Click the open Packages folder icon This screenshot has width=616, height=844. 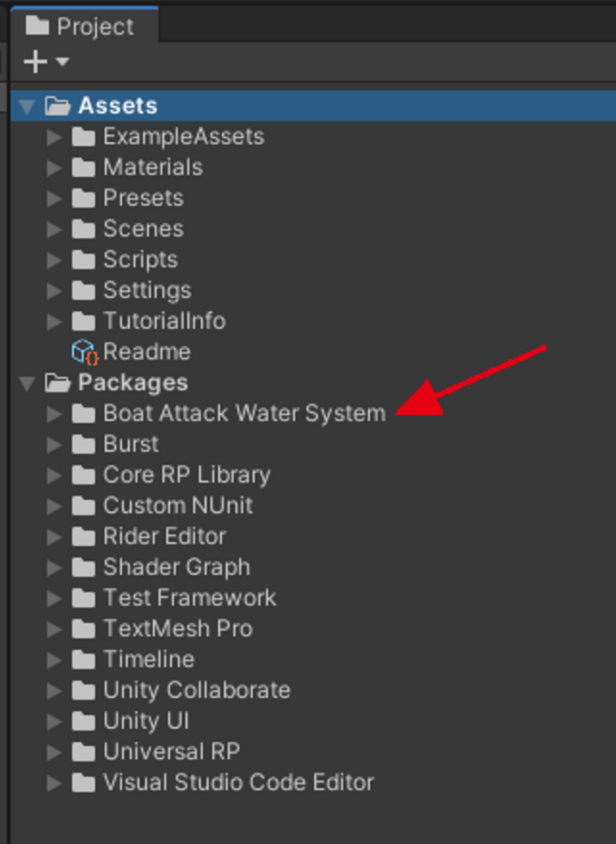59,383
